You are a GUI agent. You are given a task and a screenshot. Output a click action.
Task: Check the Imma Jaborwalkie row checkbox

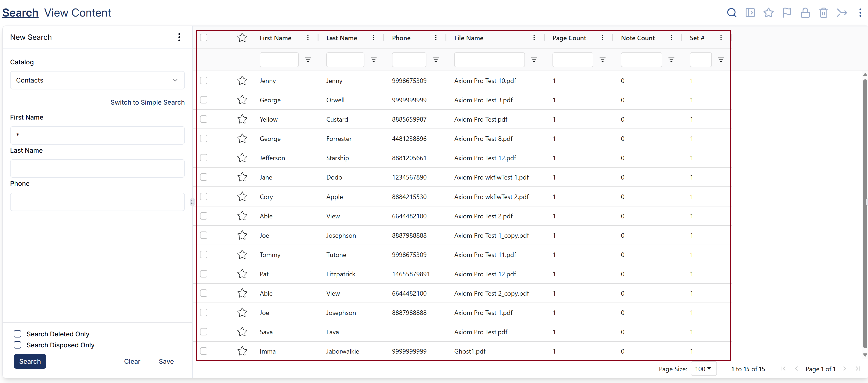(x=203, y=351)
